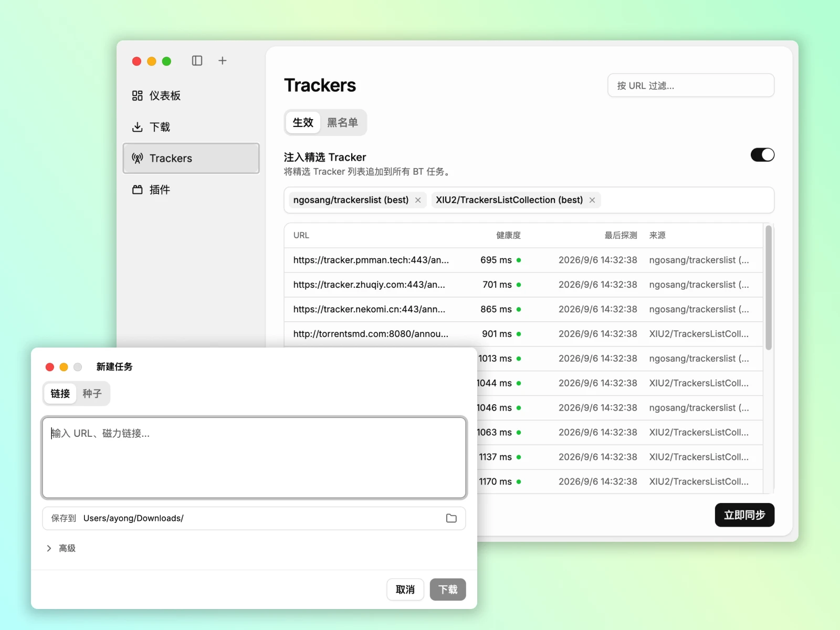Click the 来源 column header
This screenshot has height=630, width=840.
[x=657, y=235]
